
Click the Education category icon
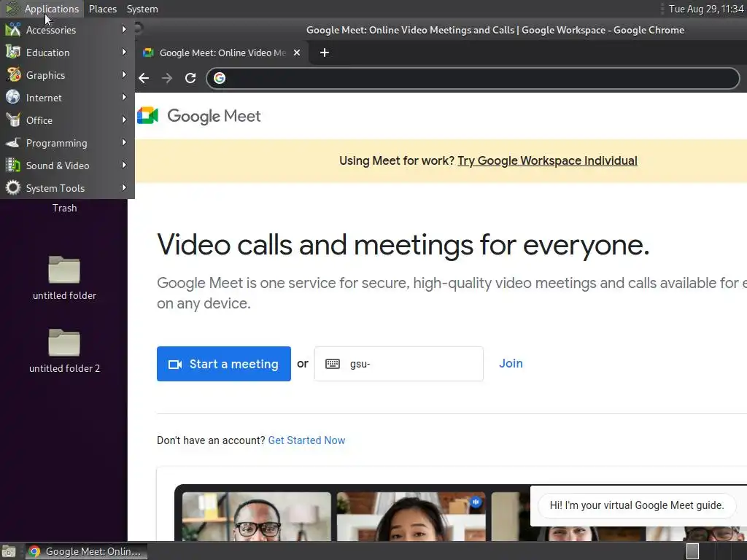13,52
